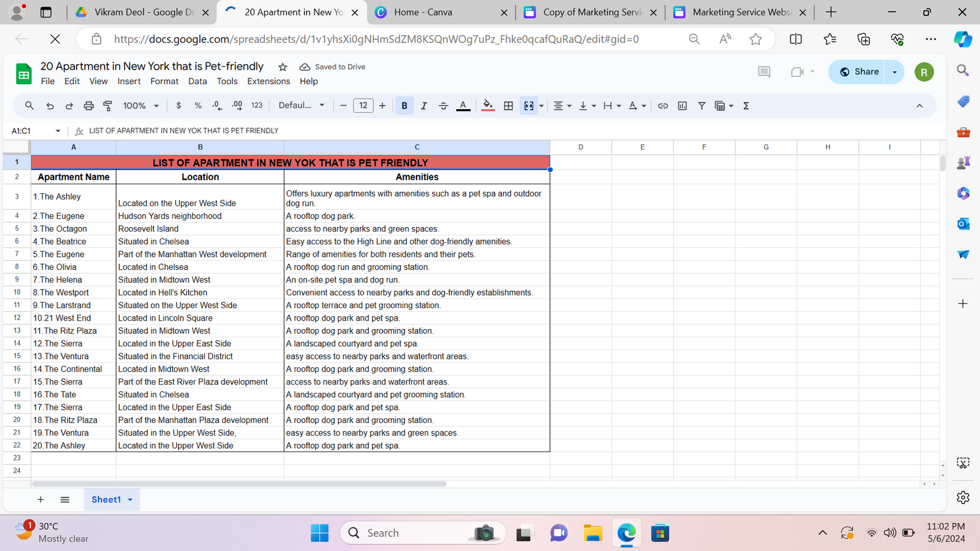Open the Format menu
Viewport: 980px width, 551px height.
(164, 82)
